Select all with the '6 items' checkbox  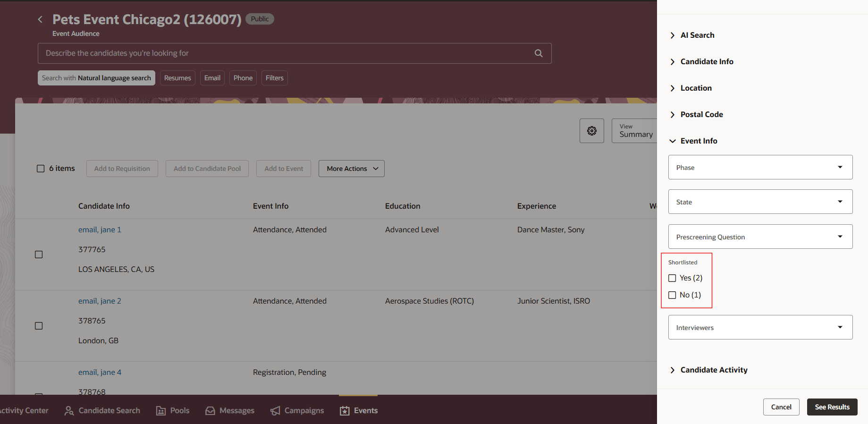(x=41, y=169)
